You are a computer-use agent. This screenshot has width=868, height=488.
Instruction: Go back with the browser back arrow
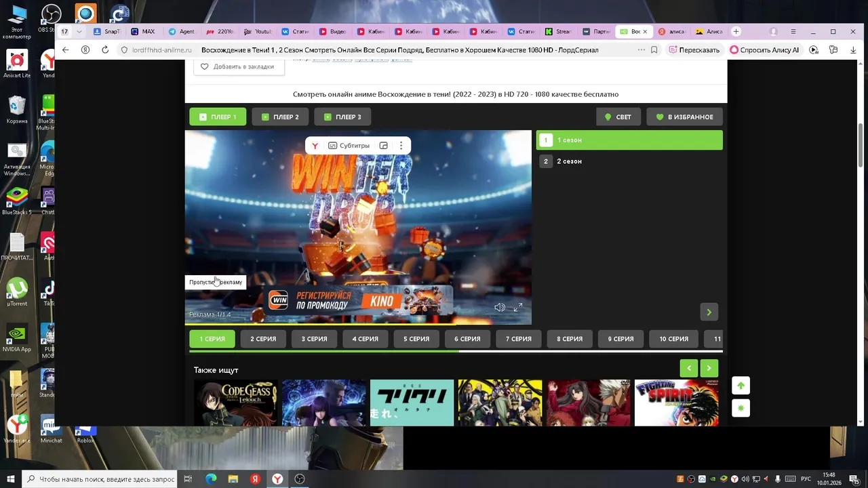tap(65, 49)
